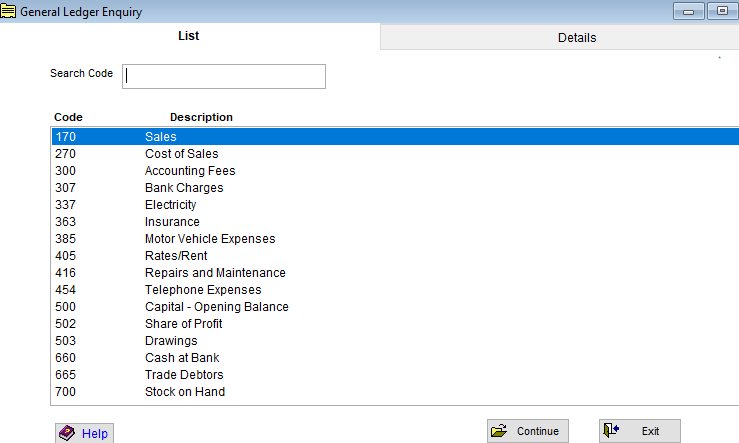The image size is (739, 443).
Task: Select the Electricity account
Action: [170, 205]
